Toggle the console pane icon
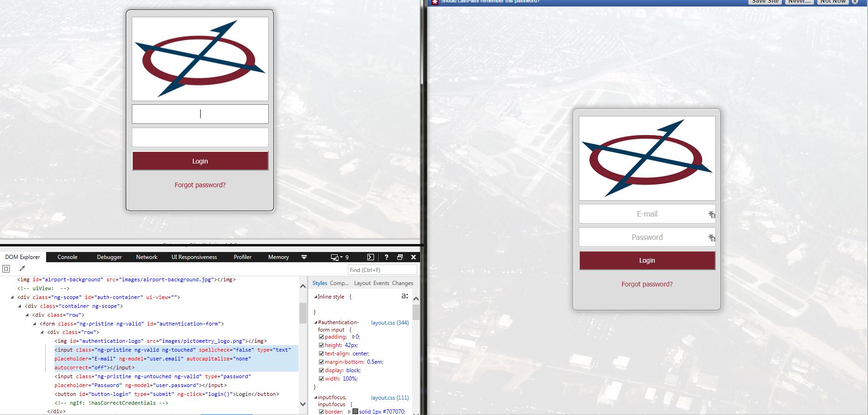868x415 pixels. [x=370, y=257]
